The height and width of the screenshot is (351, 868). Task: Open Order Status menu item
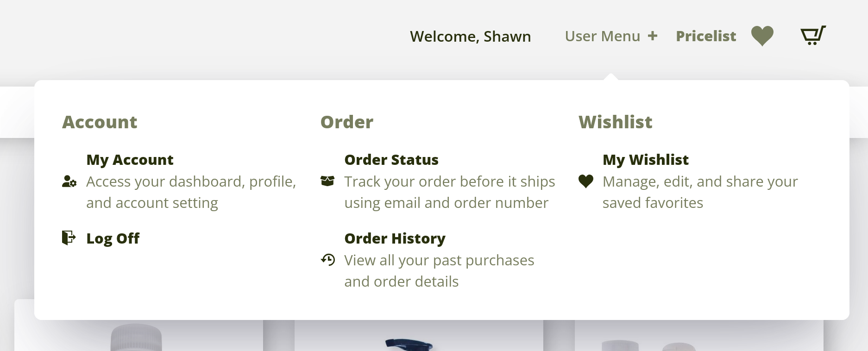[x=391, y=160]
